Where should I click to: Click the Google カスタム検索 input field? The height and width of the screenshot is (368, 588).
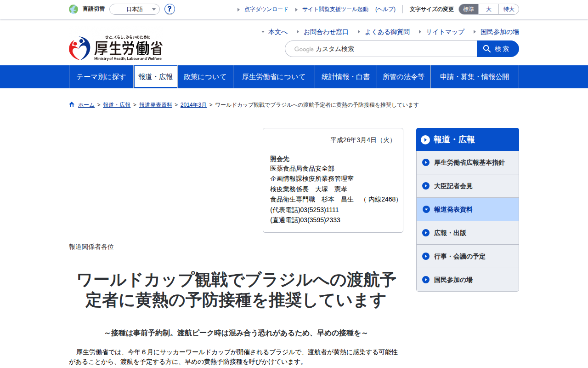pos(381,49)
